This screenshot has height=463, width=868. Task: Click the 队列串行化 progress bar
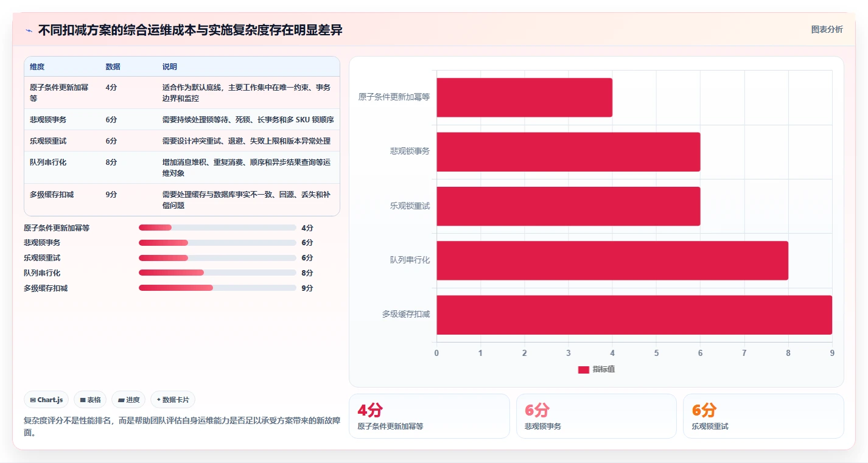coord(217,273)
